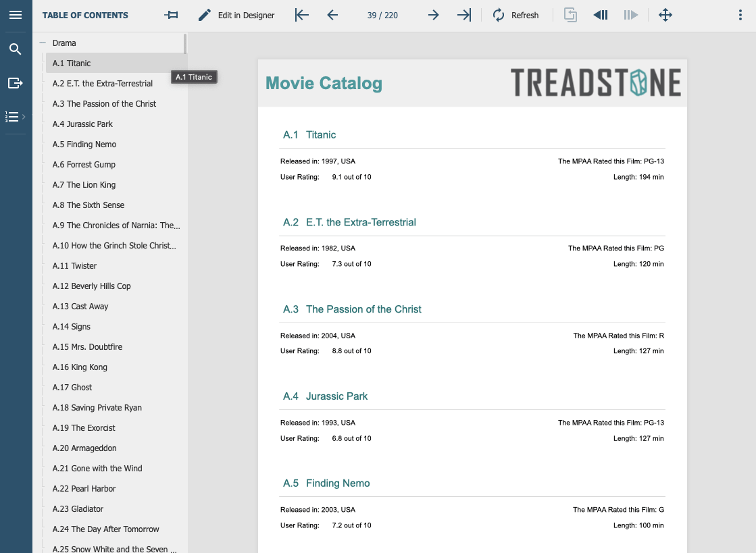Go to the first page
This screenshot has width=756, height=553.
tap(302, 15)
